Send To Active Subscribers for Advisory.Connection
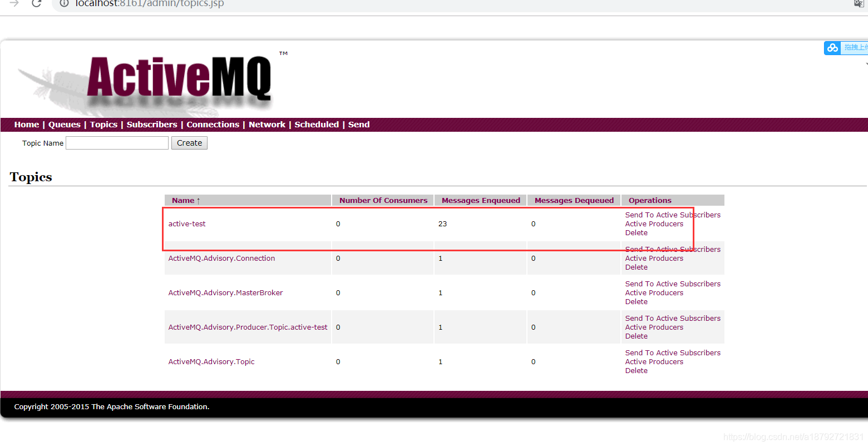Viewport: 868px width, 447px height. 673,249
